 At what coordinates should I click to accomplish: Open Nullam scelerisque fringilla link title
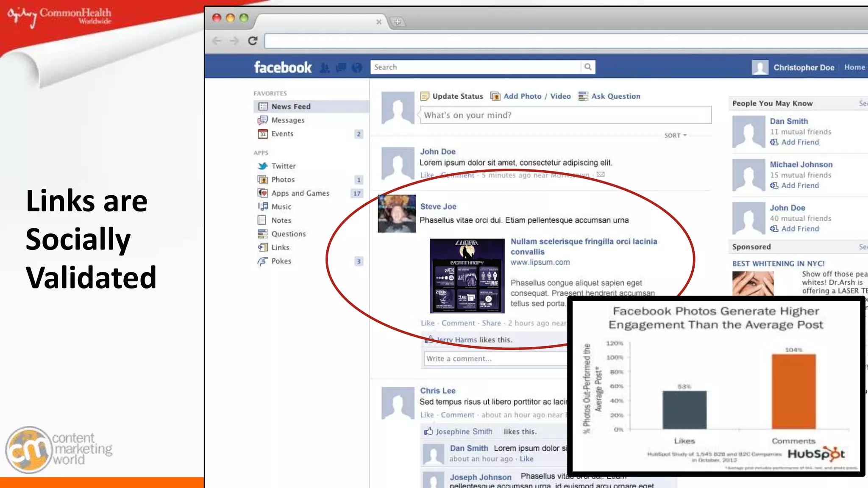584,247
